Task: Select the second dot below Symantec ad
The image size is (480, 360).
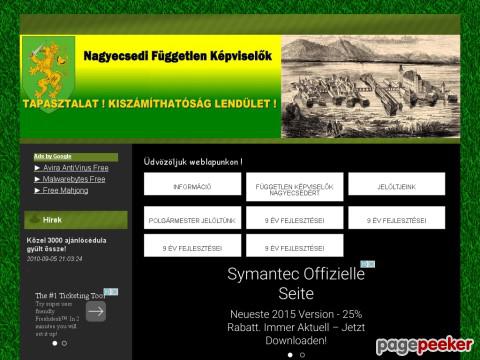Action: 302,355
